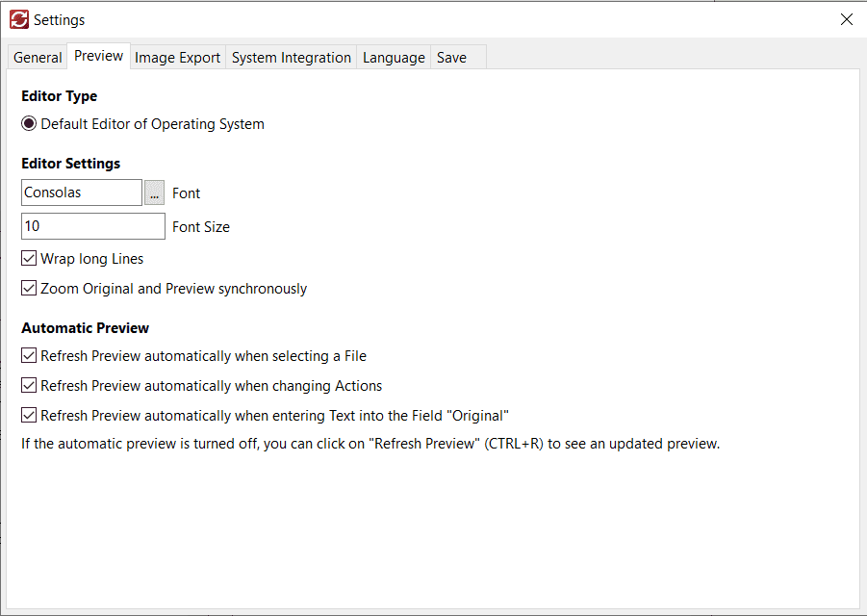The width and height of the screenshot is (867, 616).
Task: Switch to the Language tab
Action: point(394,58)
